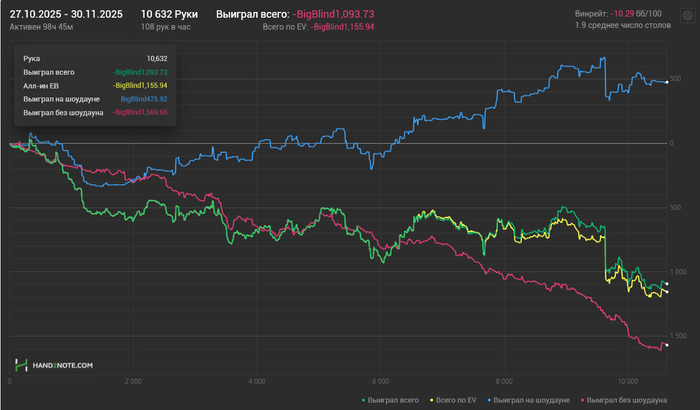Screen dimensions: 700x410
Task: Click the header total '-BigBlind1,093.73'
Action: click(x=333, y=14)
